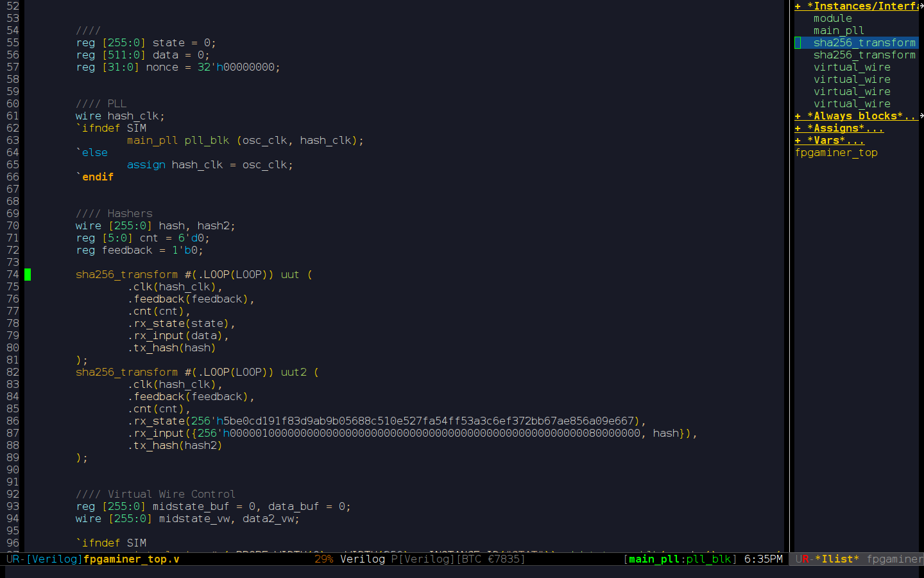This screenshot has width=924, height=578.
Task: Jump to the first virtual_wire instance
Action: click(x=851, y=67)
